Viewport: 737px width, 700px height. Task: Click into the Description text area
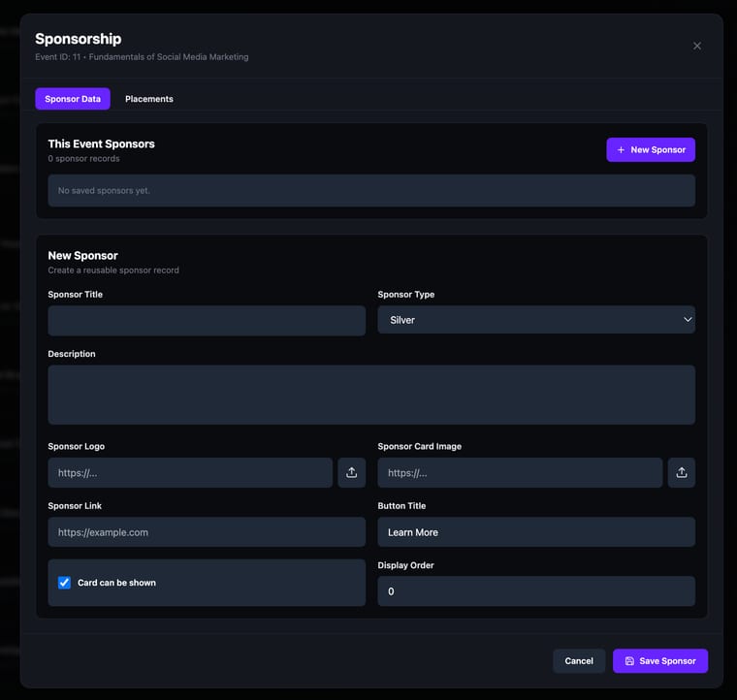[371, 396]
